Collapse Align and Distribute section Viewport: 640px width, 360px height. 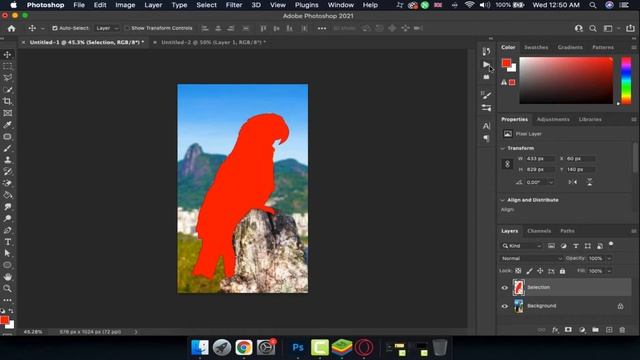pyautogui.click(x=503, y=200)
